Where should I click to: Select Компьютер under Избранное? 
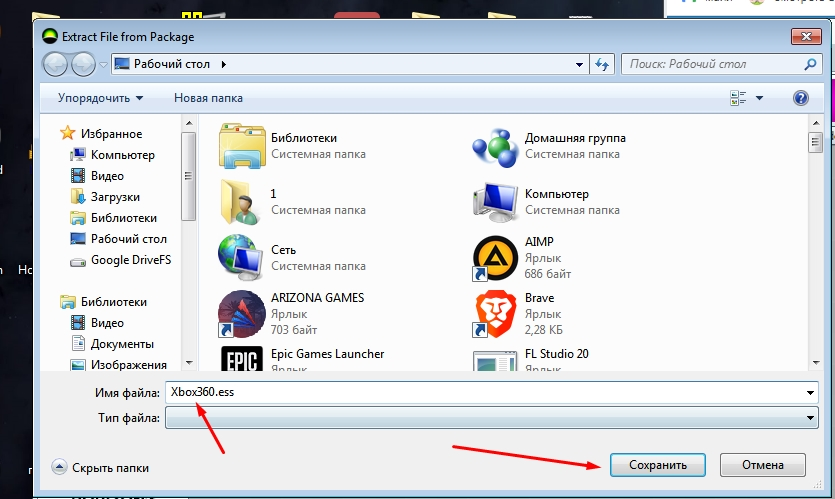click(x=122, y=155)
